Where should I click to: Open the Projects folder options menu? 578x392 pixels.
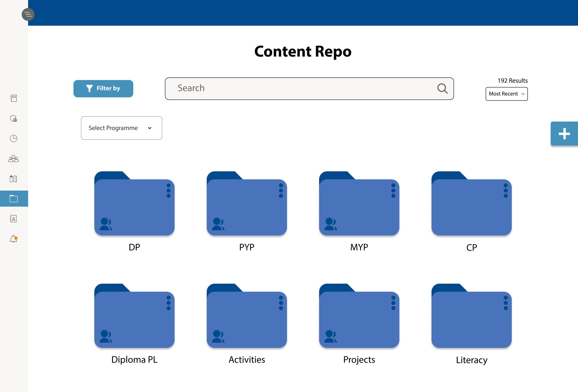click(393, 303)
